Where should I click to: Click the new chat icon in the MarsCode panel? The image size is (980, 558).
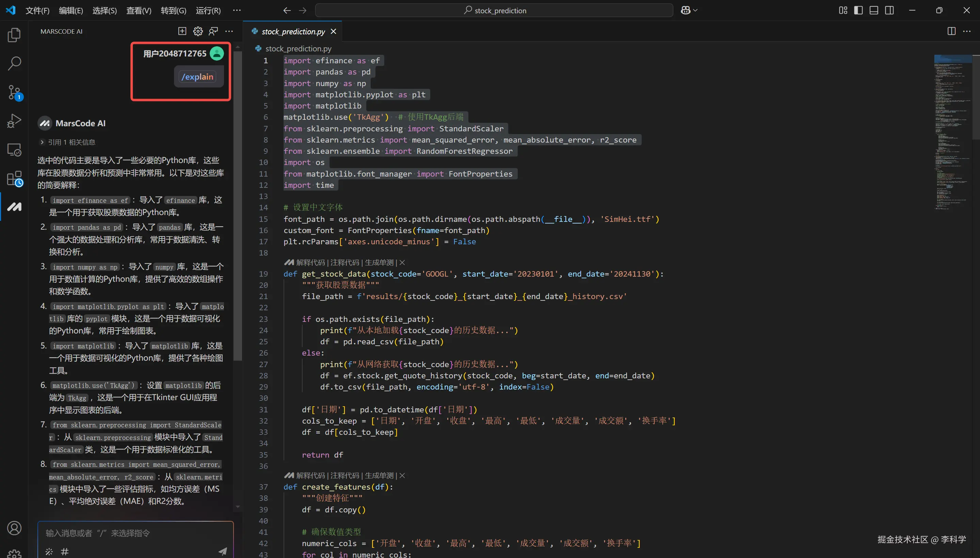click(x=182, y=31)
